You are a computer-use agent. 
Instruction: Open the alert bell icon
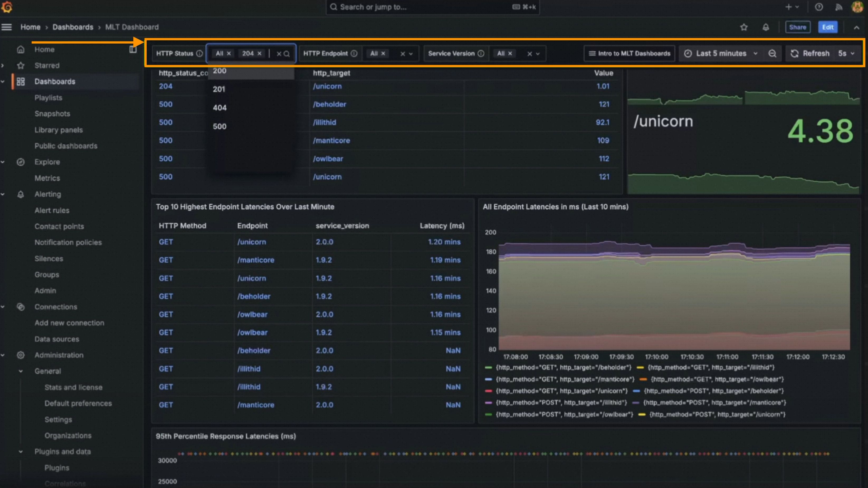click(x=766, y=27)
